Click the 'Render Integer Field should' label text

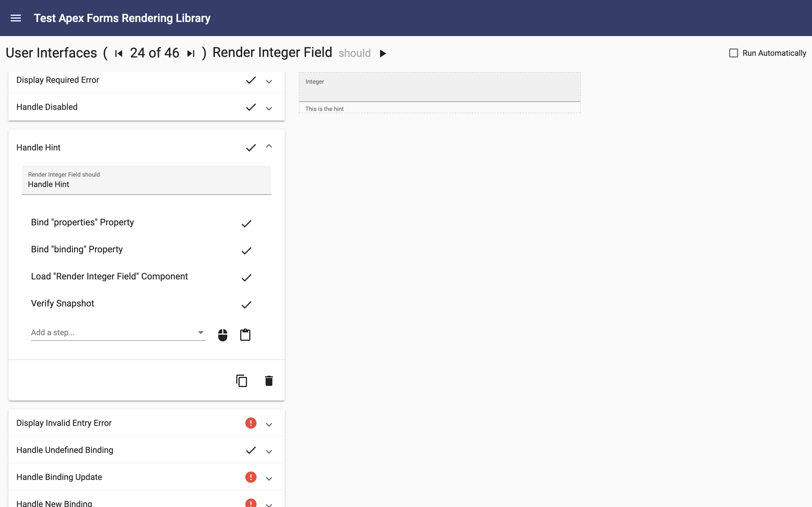pos(63,174)
